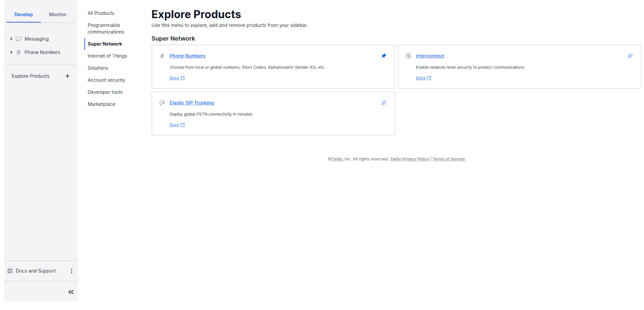
Task: Open Docs link under Phone Numbers
Action: click(x=177, y=78)
